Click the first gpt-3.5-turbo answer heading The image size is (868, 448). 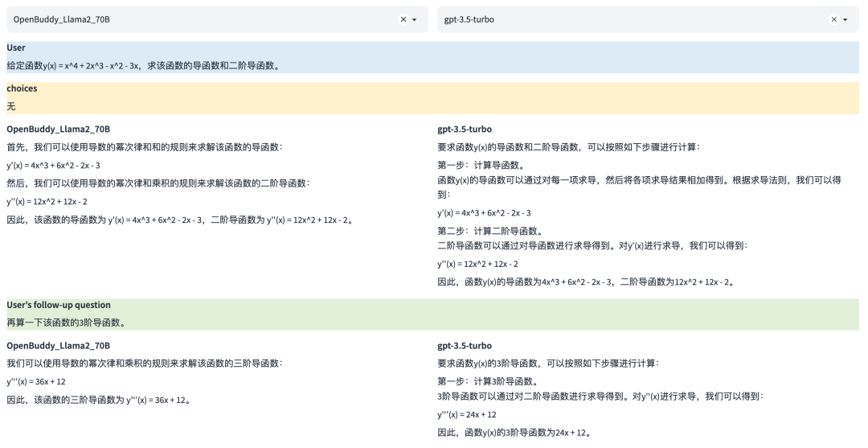(465, 129)
